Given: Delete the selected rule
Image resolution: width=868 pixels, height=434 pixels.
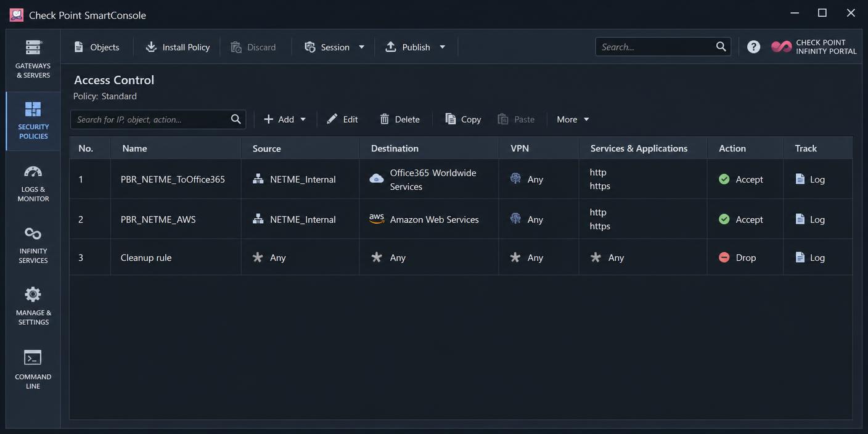Looking at the screenshot, I should tap(399, 119).
